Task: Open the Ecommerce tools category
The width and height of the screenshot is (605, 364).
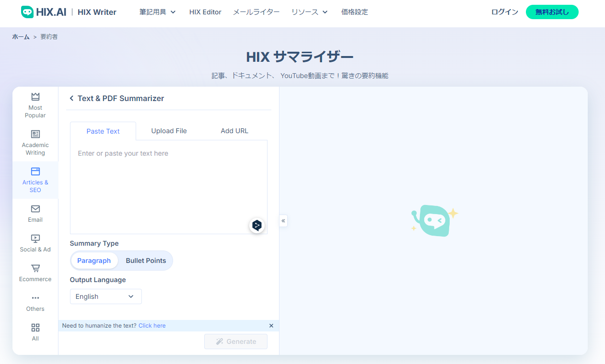Action: (35, 272)
